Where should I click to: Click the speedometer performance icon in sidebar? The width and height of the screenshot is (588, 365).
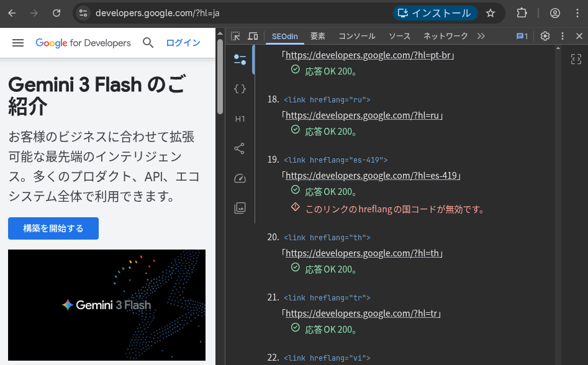click(x=240, y=178)
